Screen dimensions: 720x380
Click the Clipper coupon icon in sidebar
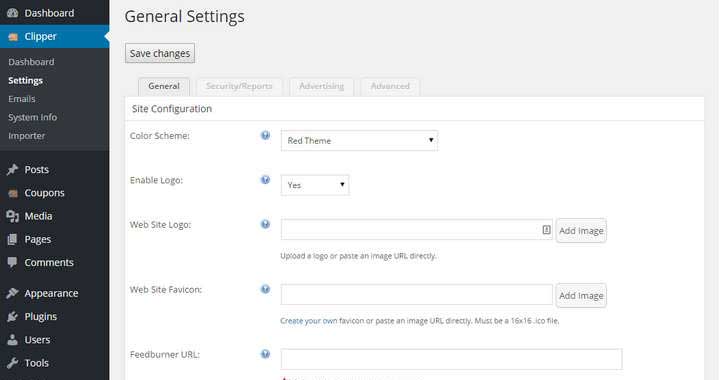pos(13,37)
